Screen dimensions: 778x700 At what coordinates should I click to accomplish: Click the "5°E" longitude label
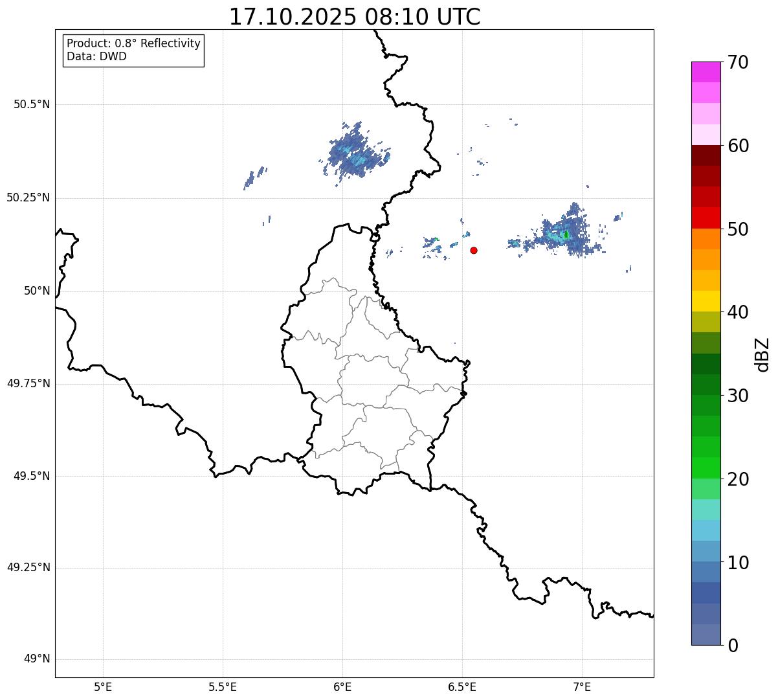103,687
